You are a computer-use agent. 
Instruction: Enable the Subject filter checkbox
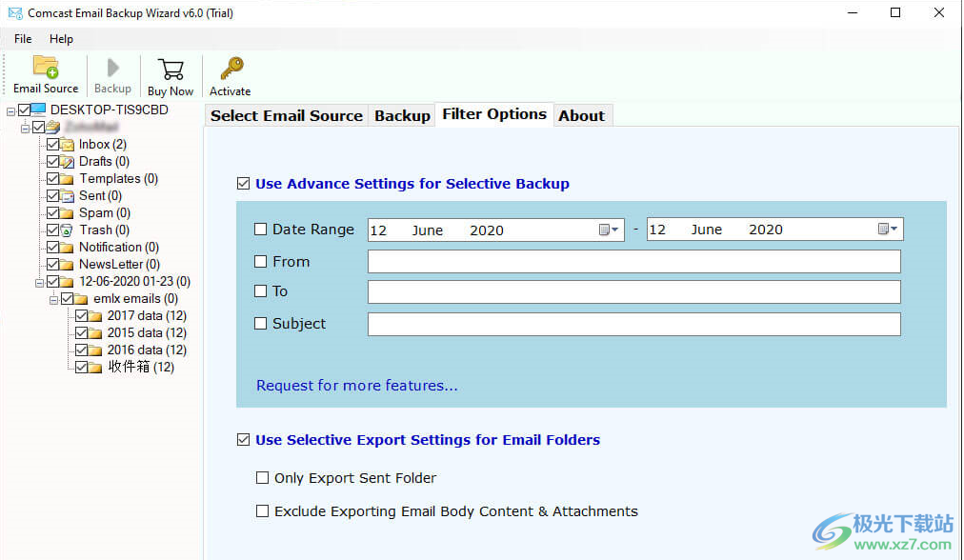click(x=261, y=324)
